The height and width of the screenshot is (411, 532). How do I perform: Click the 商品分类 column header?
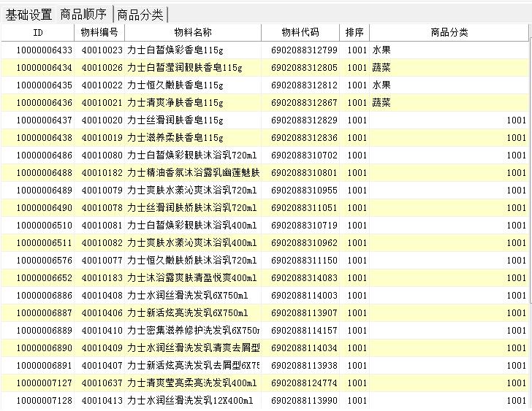449,33
